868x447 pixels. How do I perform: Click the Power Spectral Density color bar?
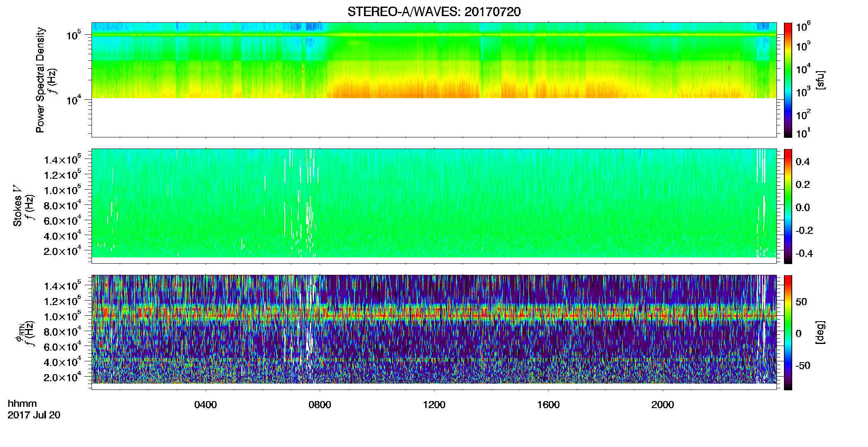click(x=788, y=80)
